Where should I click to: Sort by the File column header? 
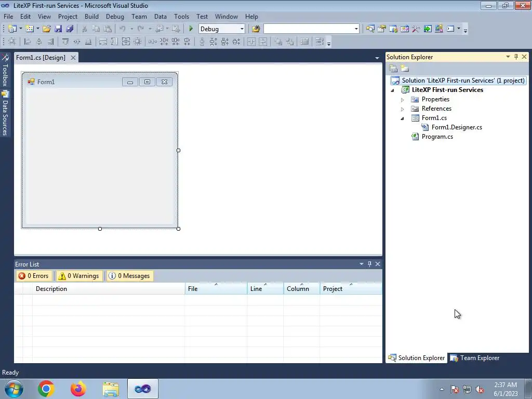point(216,289)
